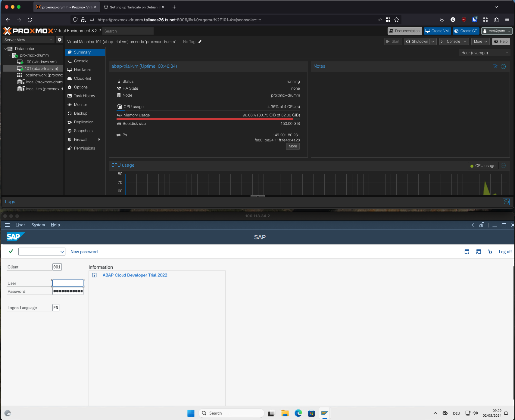
Task: Open SAP System menu
Action: (38, 225)
